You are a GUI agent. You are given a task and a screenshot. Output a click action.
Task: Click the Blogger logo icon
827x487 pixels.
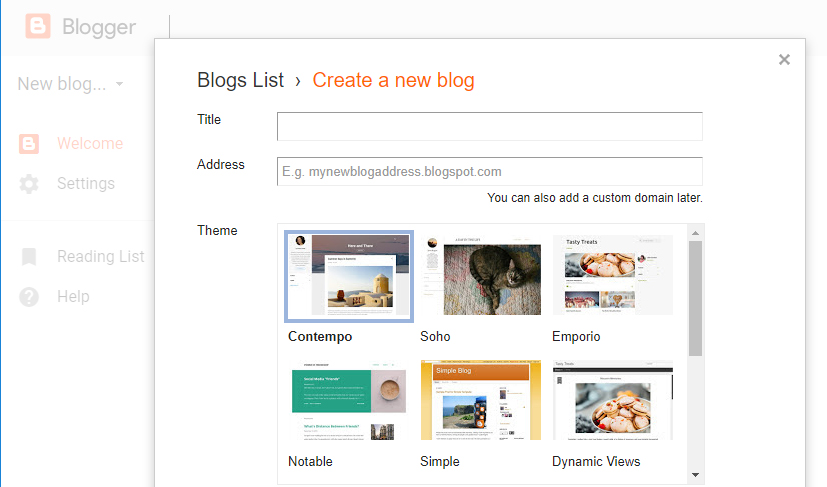tap(38, 26)
